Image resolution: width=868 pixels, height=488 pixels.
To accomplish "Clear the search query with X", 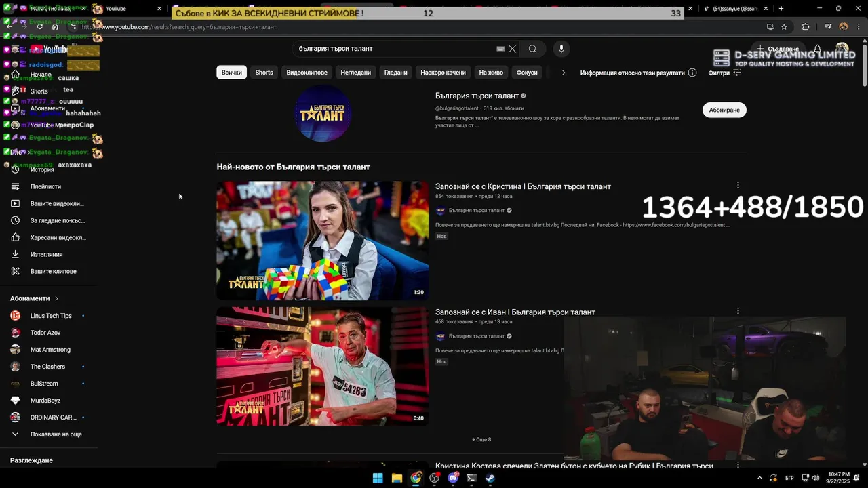I will pyautogui.click(x=513, y=49).
